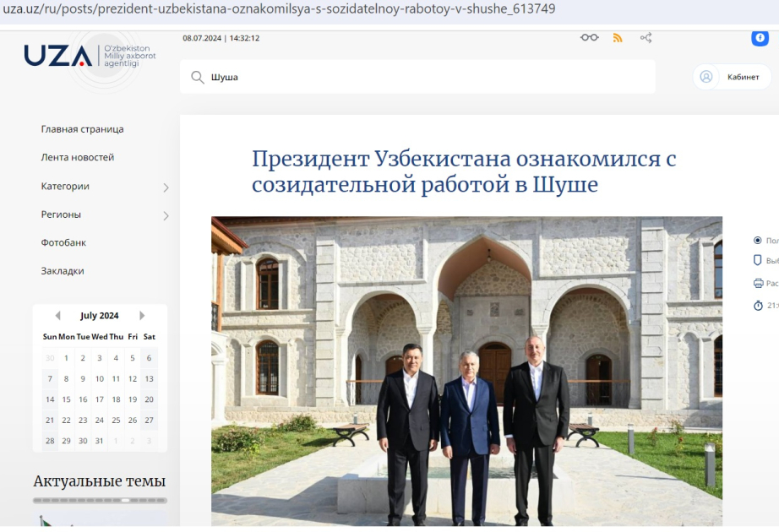Toggle the glasses accessibility mode icon
779x532 pixels.
pyautogui.click(x=589, y=38)
